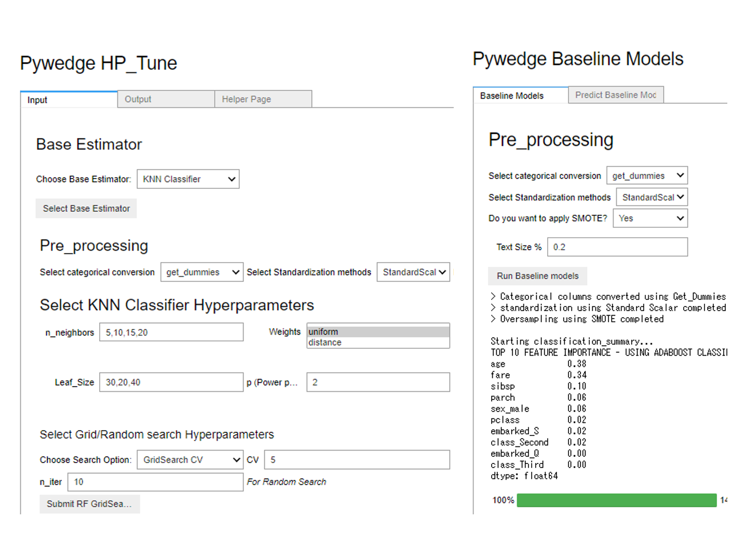Open the Predict Baseline Models tab
Image resolution: width=746 pixels, height=560 pixels.
(616, 95)
